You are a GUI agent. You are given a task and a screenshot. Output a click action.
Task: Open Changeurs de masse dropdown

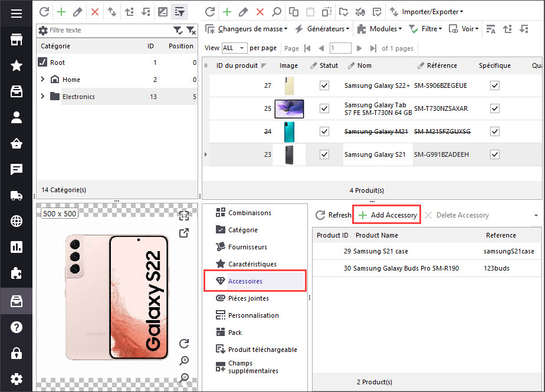(x=247, y=29)
